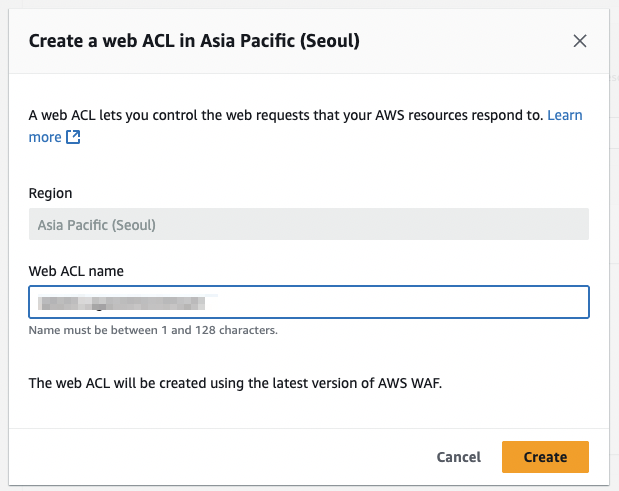Cancel the web ACL creation
This screenshot has width=619, height=491.
[459, 457]
